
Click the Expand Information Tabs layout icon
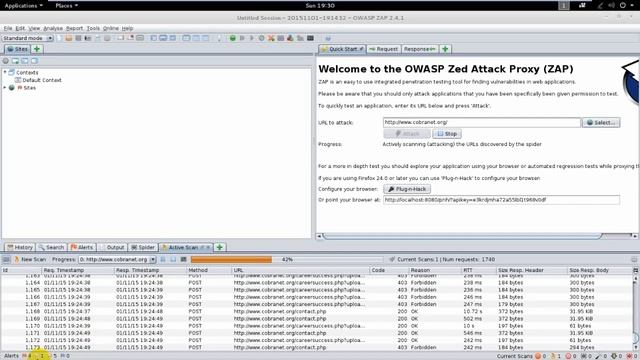pyautogui.click(x=163, y=38)
